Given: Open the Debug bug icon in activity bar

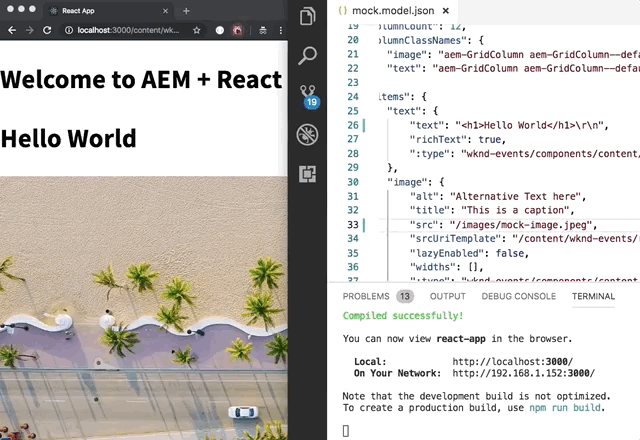Looking at the screenshot, I should [307, 135].
